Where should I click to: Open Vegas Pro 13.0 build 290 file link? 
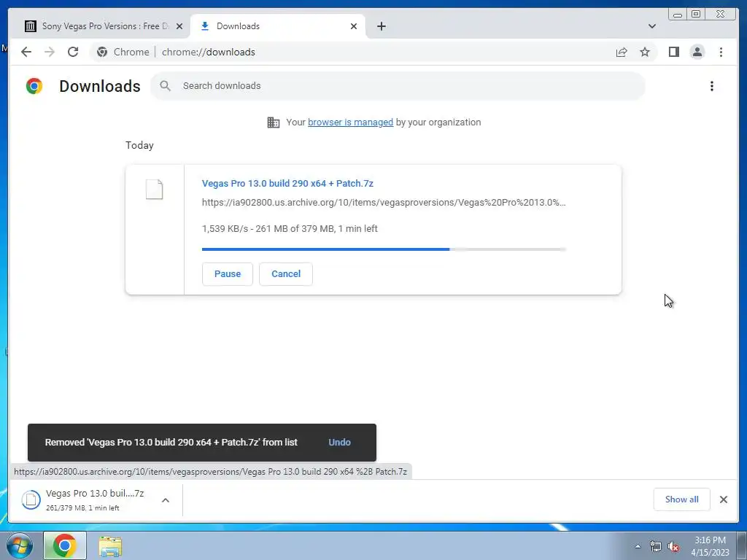point(287,183)
